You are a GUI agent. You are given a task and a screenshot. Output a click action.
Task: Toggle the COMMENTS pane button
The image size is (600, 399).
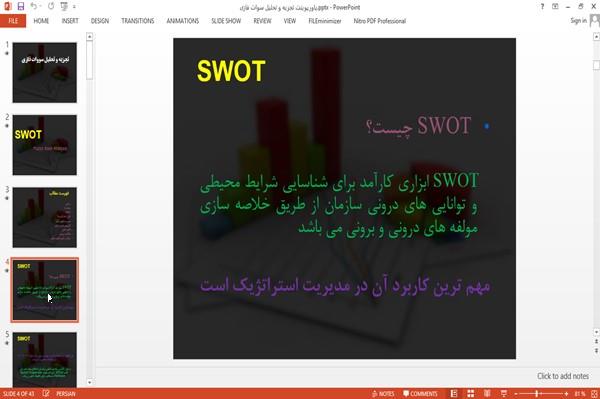420,394
